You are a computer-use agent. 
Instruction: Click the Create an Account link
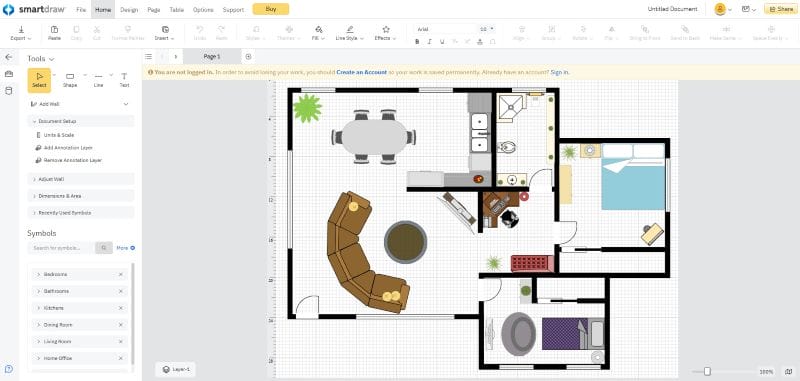pos(362,73)
